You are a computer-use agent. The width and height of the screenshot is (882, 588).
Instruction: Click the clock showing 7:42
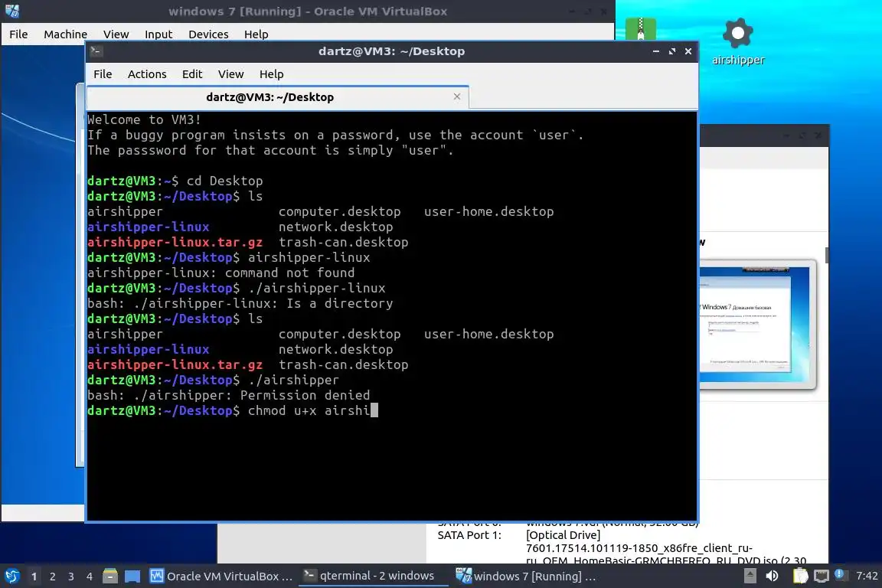tap(866, 576)
